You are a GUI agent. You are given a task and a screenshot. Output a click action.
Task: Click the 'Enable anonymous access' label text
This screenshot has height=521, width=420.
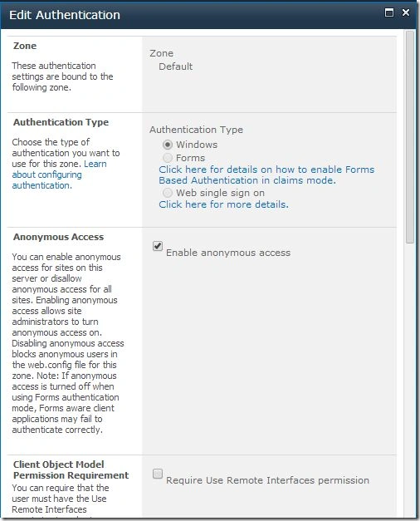pyautogui.click(x=228, y=253)
